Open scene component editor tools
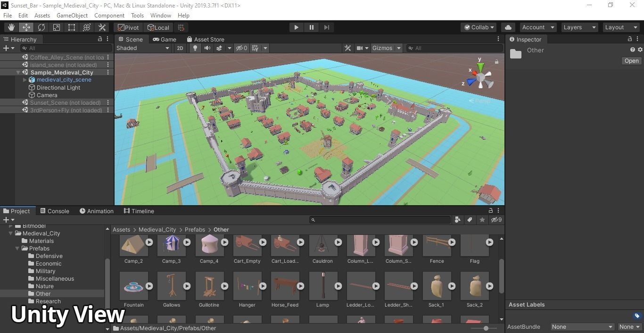 pos(348,48)
